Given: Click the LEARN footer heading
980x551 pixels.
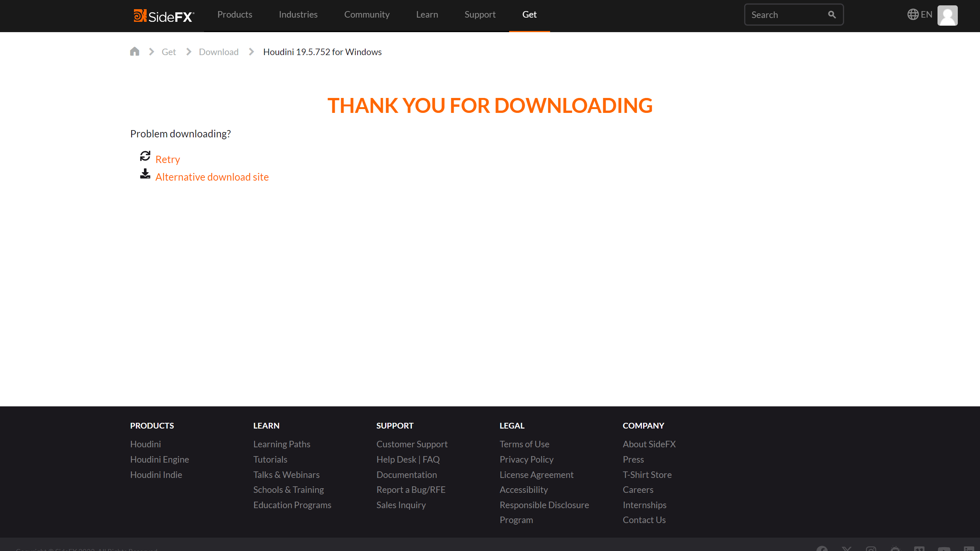Looking at the screenshot, I should tap(266, 425).
